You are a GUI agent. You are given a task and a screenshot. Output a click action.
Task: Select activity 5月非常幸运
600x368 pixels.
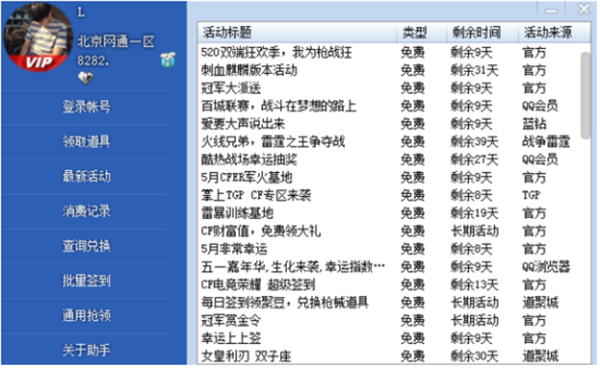(234, 249)
